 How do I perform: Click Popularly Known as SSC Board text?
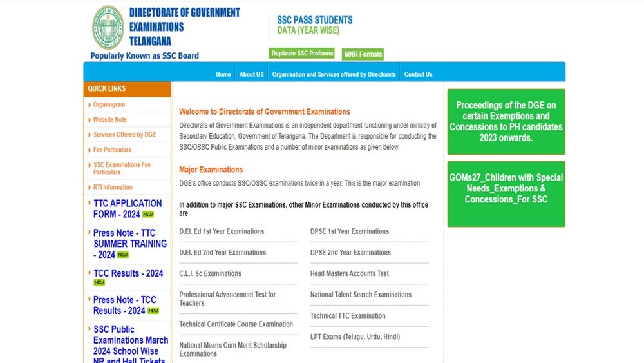pyautogui.click(x=144, y=56)
